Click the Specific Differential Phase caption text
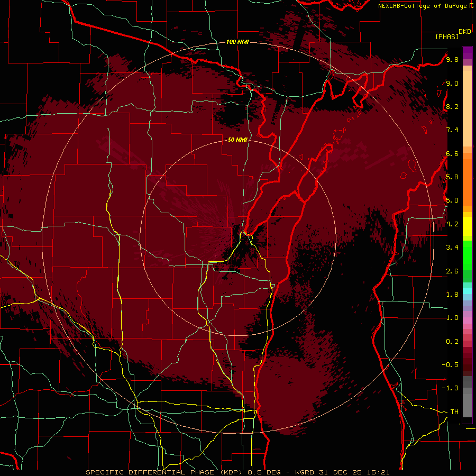476x476 pixels. click(237, 472)
